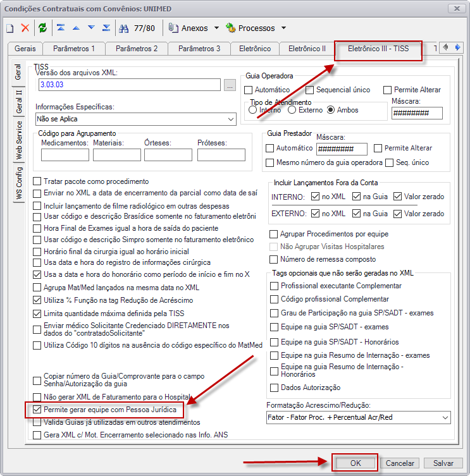Image resolution: width=470 pixels, height=476 pixels.
Task: Click the red X delete icon
Action: click(x=25, y=28)
